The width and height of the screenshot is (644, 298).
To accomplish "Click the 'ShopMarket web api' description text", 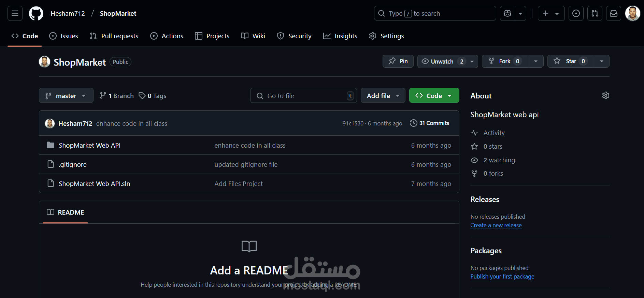I will point(504,114).
